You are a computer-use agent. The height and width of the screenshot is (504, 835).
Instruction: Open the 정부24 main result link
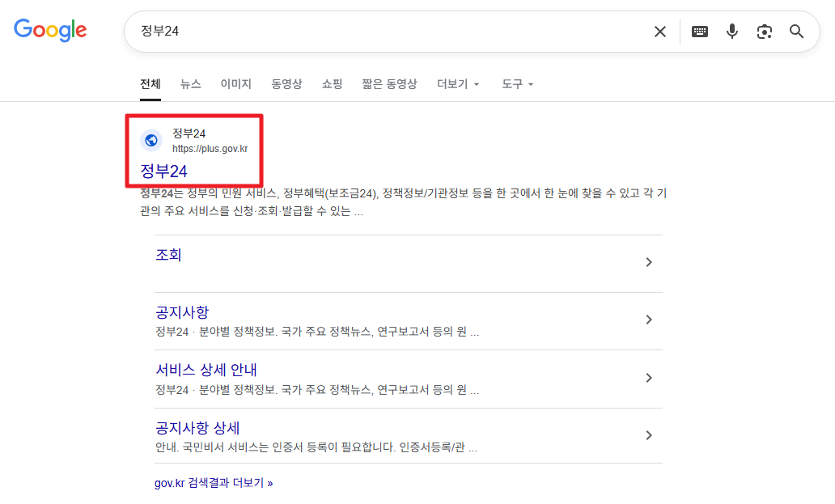click(163, 171)
